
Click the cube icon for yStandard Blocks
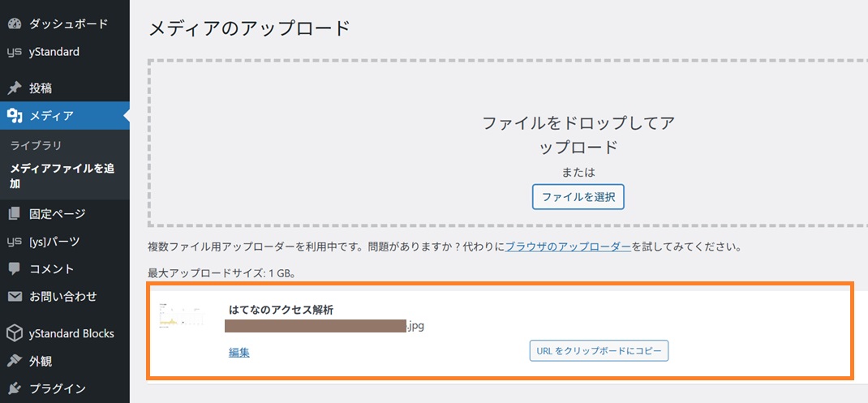click(x=14, y=333)
